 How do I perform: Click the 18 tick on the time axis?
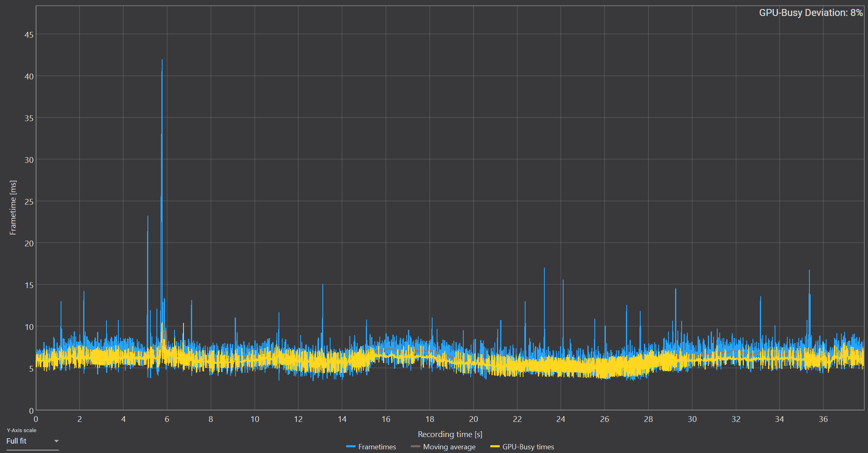click(430, 419)
